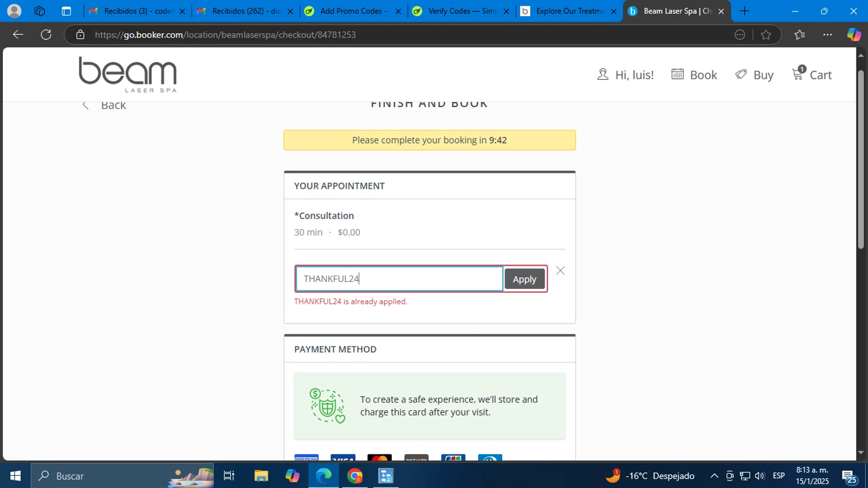
Task: Open Edge settings and more menu
Action: point(827,35)
